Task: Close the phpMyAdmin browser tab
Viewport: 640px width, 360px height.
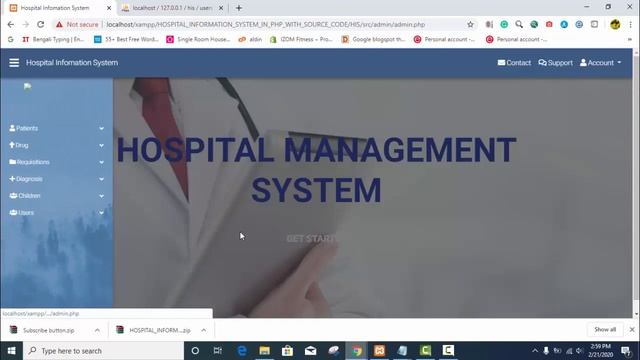Action: point(221,8)
